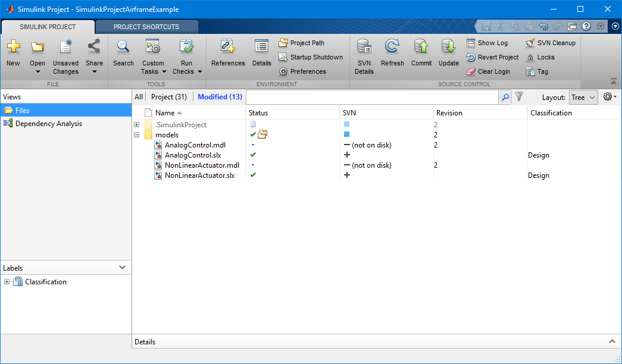
Task: Select NonLinearActuator.slx file
Action: tap(199, 175)
